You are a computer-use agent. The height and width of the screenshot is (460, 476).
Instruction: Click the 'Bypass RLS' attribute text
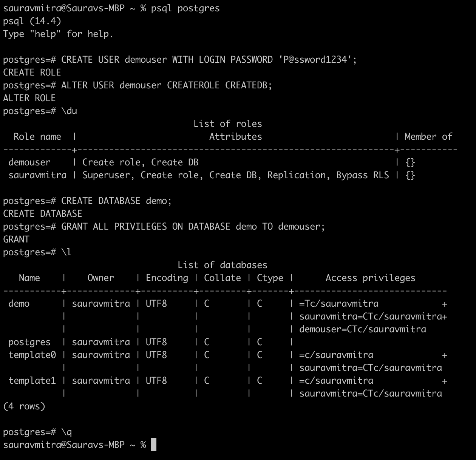(x=362, y=175)
